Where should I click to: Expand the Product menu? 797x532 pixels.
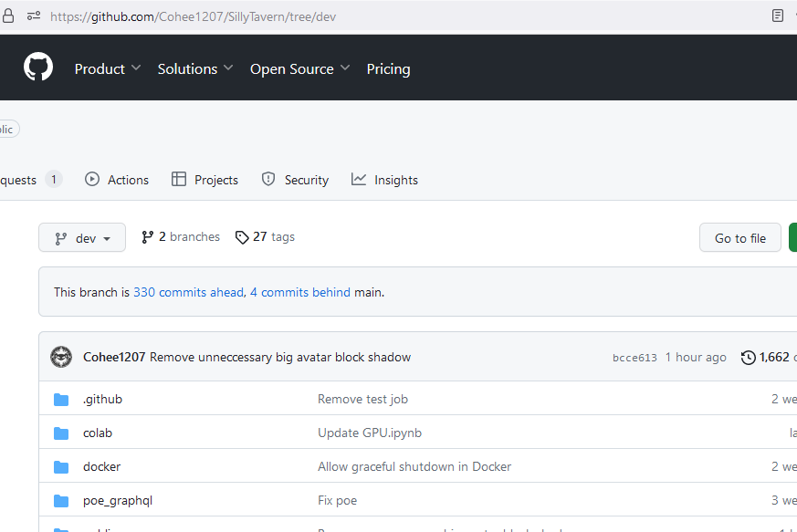[108, 68]
